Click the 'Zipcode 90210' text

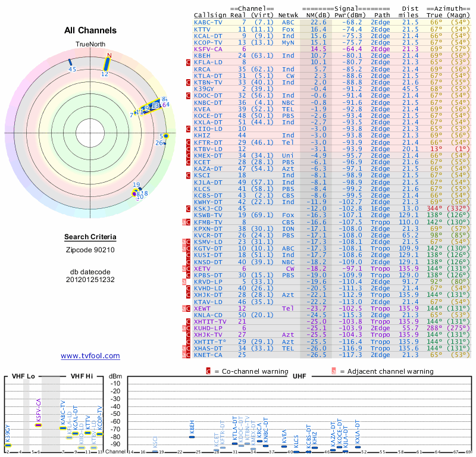90,250
